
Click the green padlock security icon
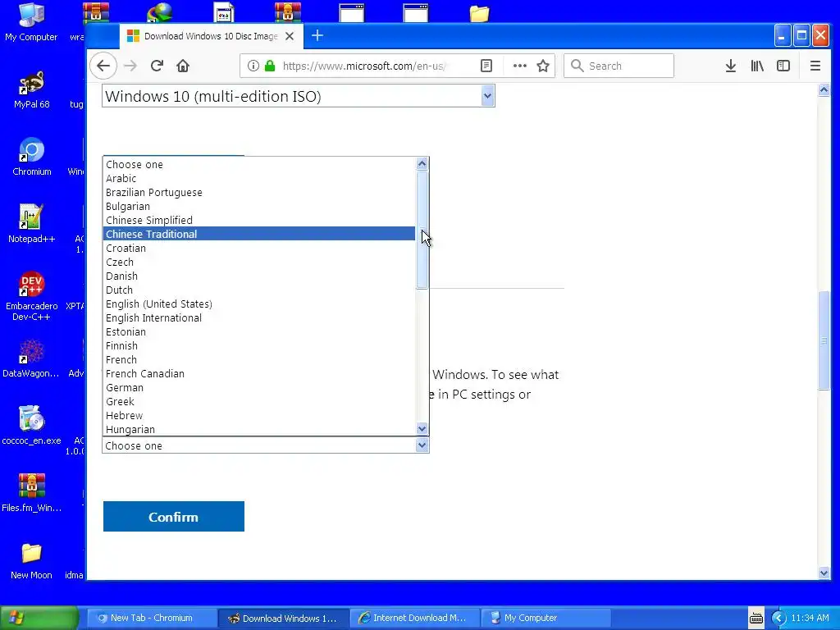tap(270, 66)
